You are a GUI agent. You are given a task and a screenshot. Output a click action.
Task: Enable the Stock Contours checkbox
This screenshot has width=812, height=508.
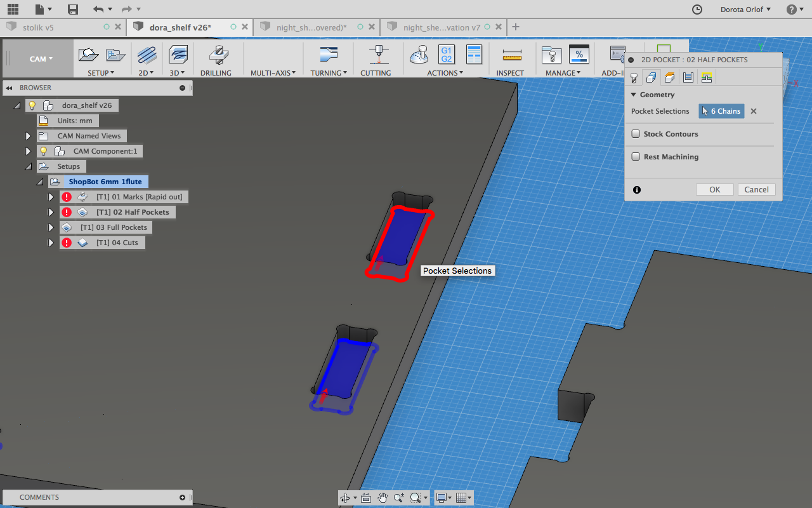pyautogui.click(x=636, y=134)
